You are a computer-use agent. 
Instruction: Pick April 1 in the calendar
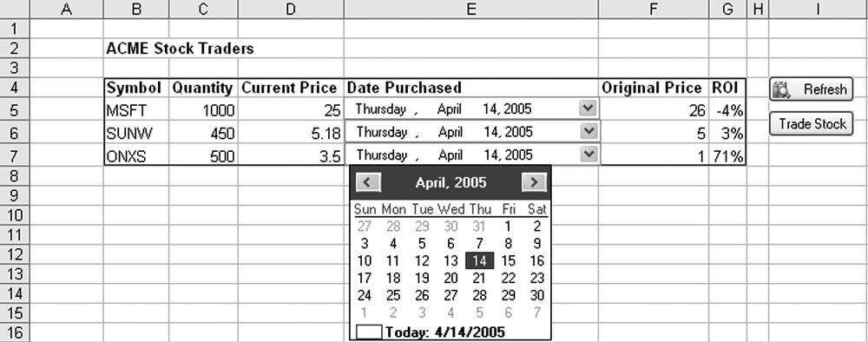508,226
